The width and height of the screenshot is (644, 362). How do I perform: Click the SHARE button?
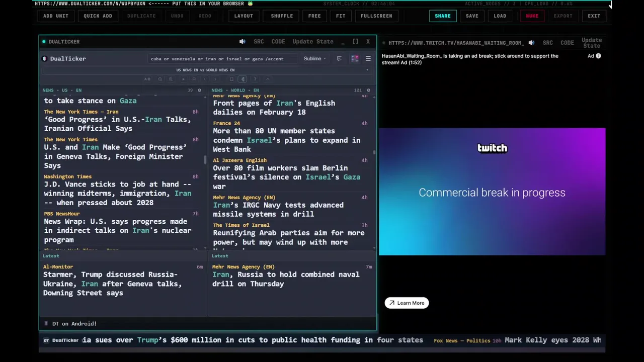pos(443,16)
